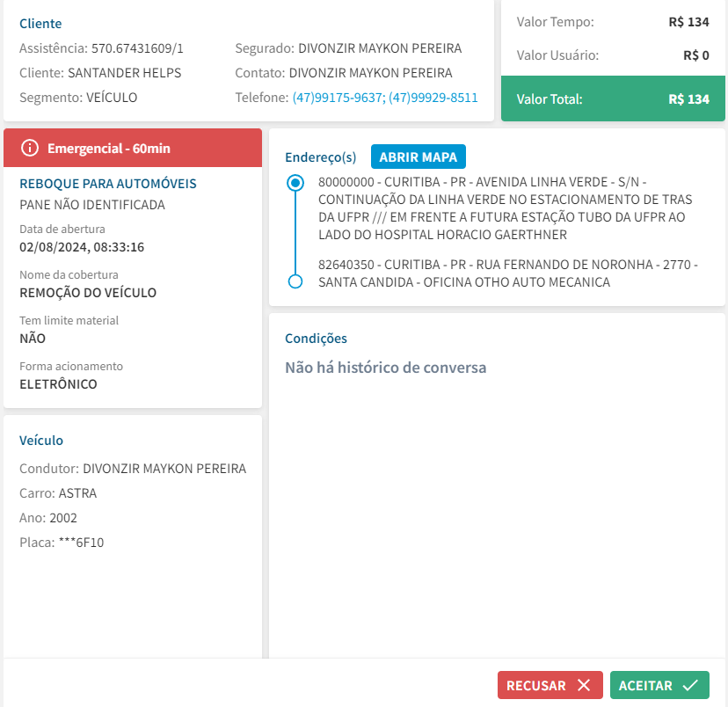Click the Rua Fernando de Noronha destination address
The height and width of the screenshot is (707, 728).
pyautogui.click(x=507, y=273)
